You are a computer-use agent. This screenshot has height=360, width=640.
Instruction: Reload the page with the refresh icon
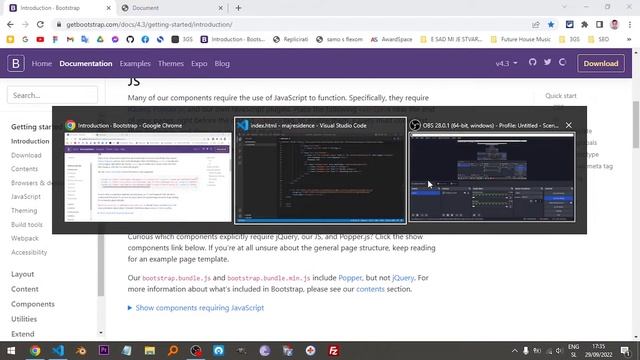click(x=40, y=24)
